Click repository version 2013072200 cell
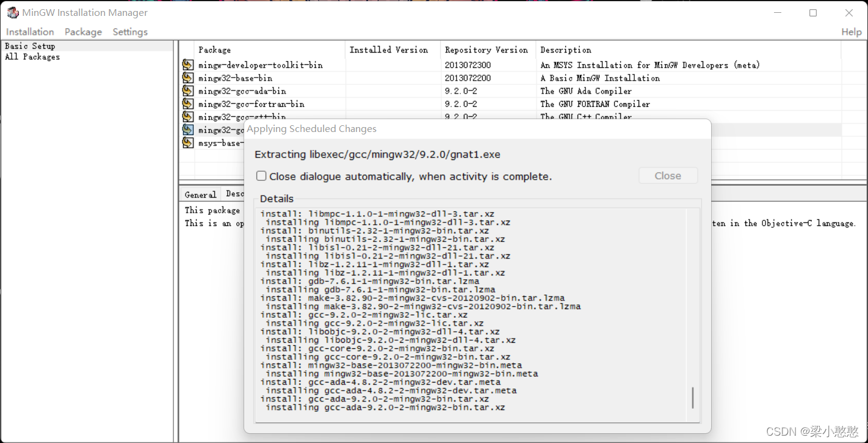 click(x=468, y=78)
